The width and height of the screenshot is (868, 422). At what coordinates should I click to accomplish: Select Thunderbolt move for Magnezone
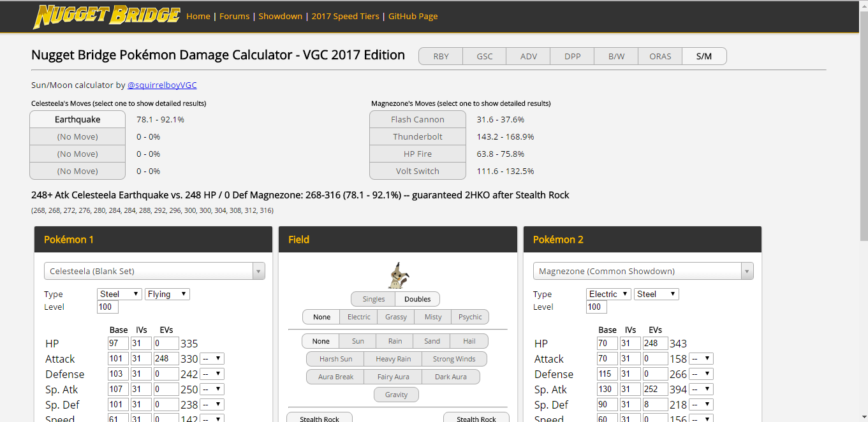point(417,136)
